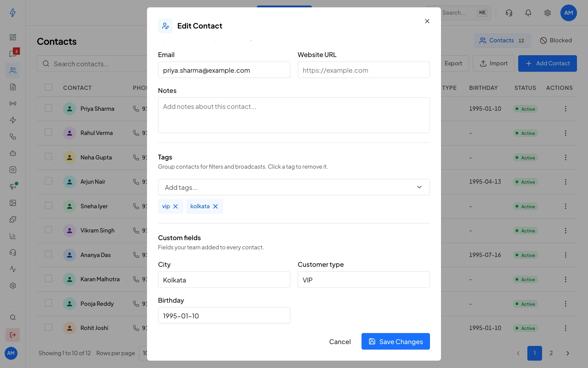The image size is (588, 368).
Task: Tick the checkbox for Rohit Joshi row
Action: 48,327
